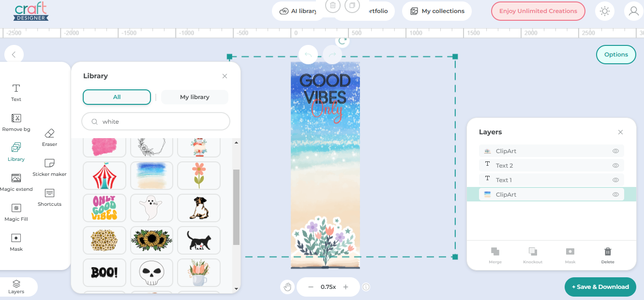Pick the BOO! text clipart
This screenshot has width=644, height=300.
pos(105,272)
